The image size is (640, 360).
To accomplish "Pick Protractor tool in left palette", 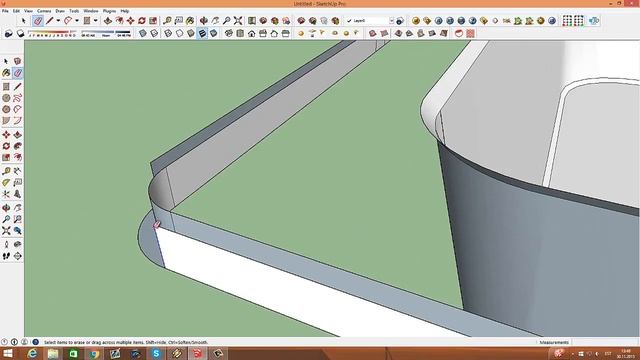I will (x=6, y=182).
